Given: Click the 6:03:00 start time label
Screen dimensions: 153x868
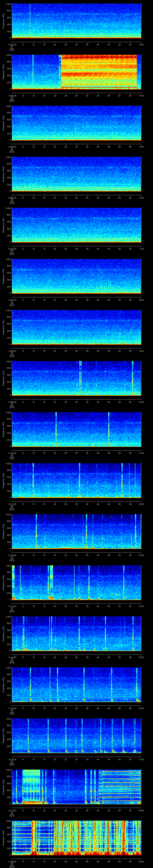Looking at the screenshot, I should click(x=12, y=96).
